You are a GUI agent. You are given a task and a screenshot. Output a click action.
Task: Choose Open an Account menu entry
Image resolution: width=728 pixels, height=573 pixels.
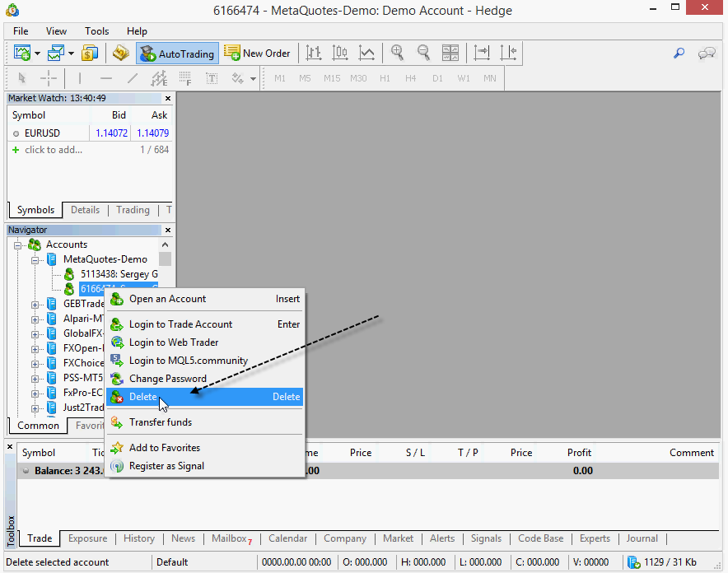[x=205, y=299]
